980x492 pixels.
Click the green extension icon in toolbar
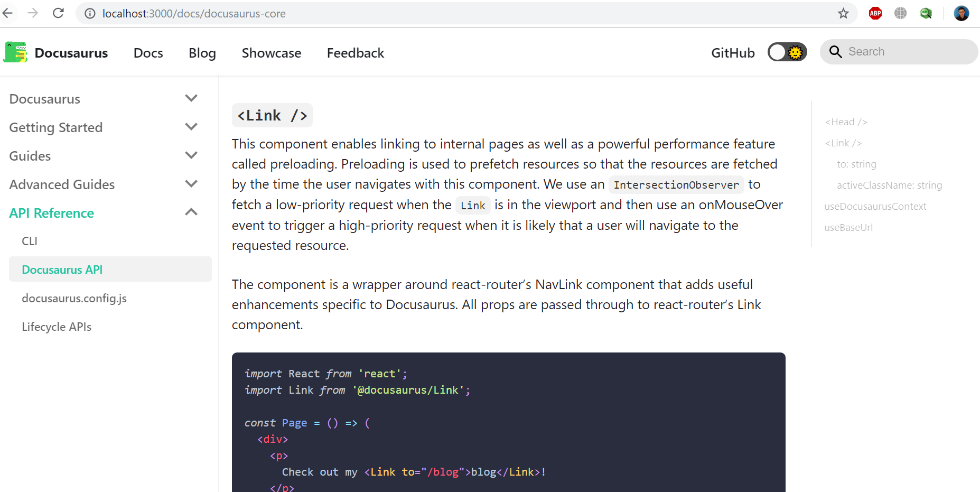click(926, 14)
